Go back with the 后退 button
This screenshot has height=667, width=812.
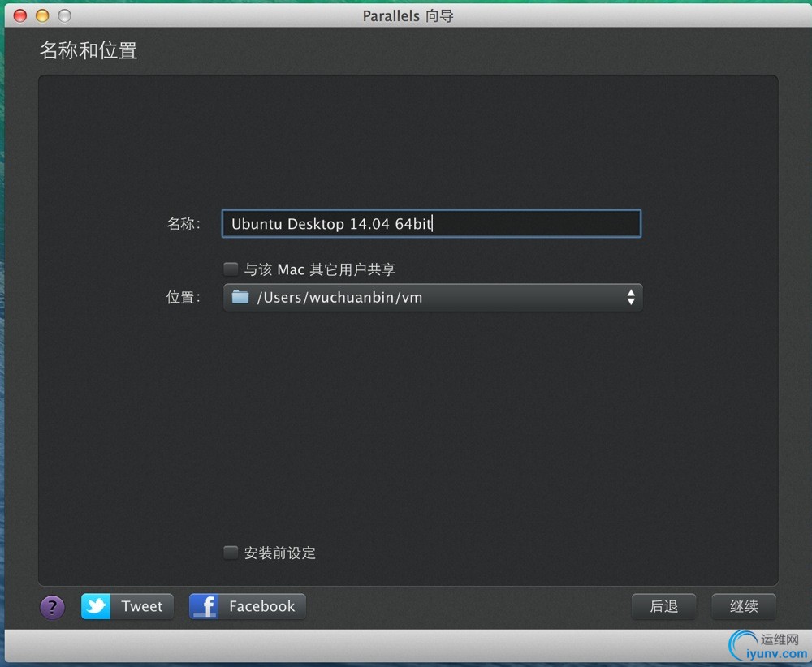[x=664, y=606]
